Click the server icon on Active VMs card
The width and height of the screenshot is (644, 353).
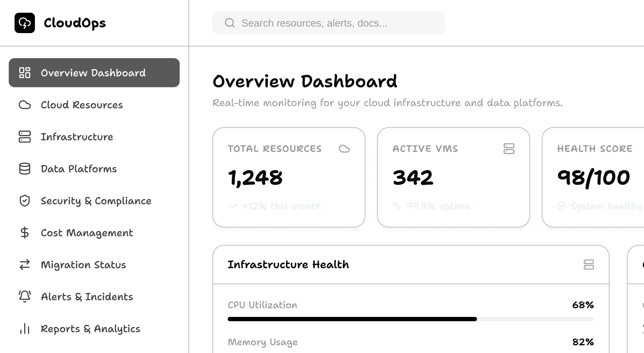[x=509, y=149]
